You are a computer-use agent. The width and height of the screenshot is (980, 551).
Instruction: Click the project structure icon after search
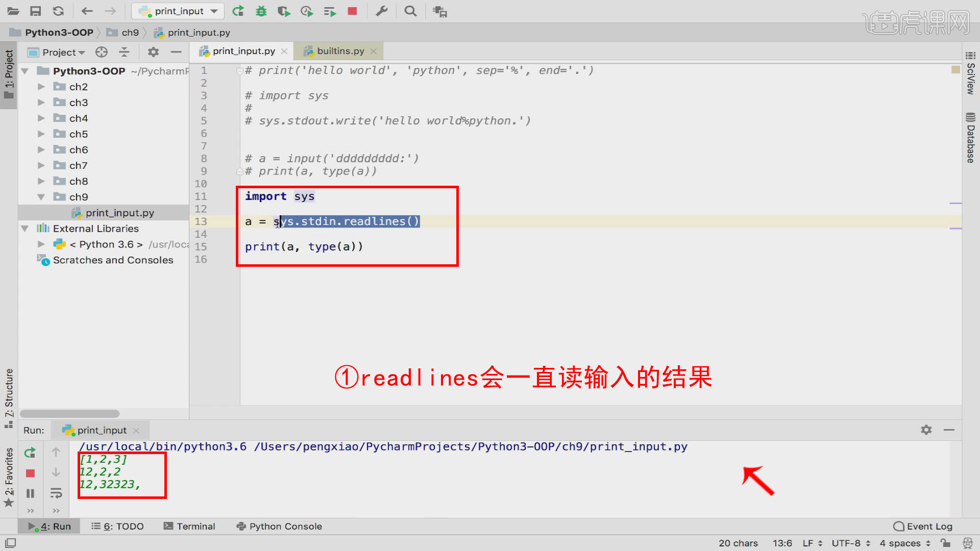click(x=439, y=11)
